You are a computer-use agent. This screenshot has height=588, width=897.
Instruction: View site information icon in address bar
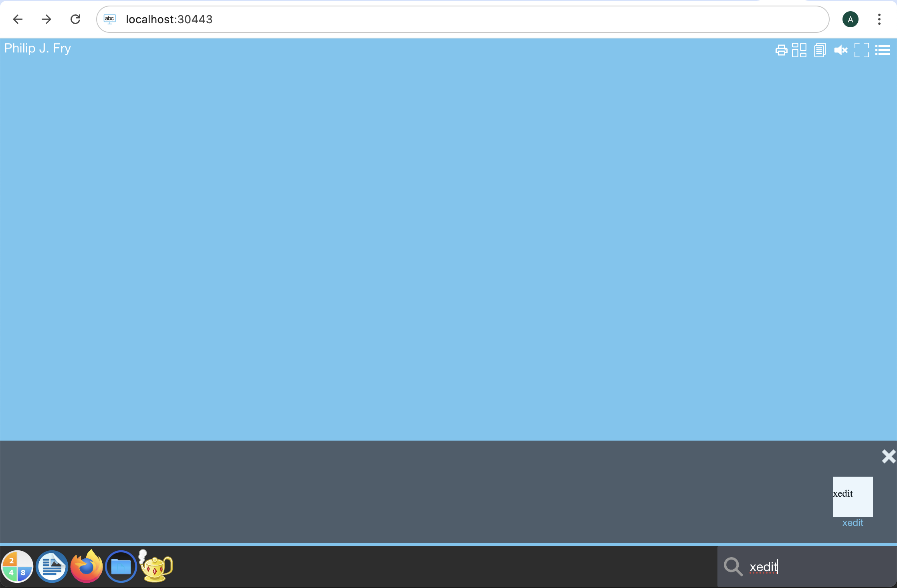pos(110,19)
